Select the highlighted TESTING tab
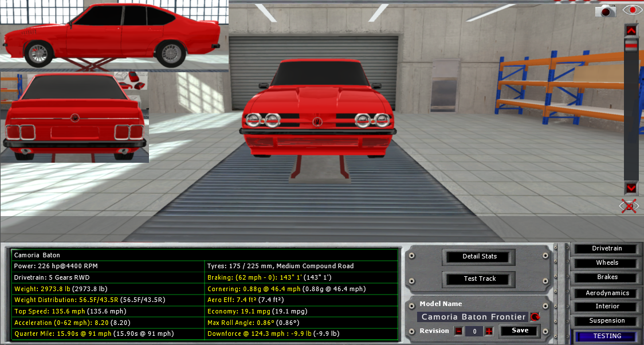Image resolution: width=644 pixels, height=345 pixels. pos(607,336)
